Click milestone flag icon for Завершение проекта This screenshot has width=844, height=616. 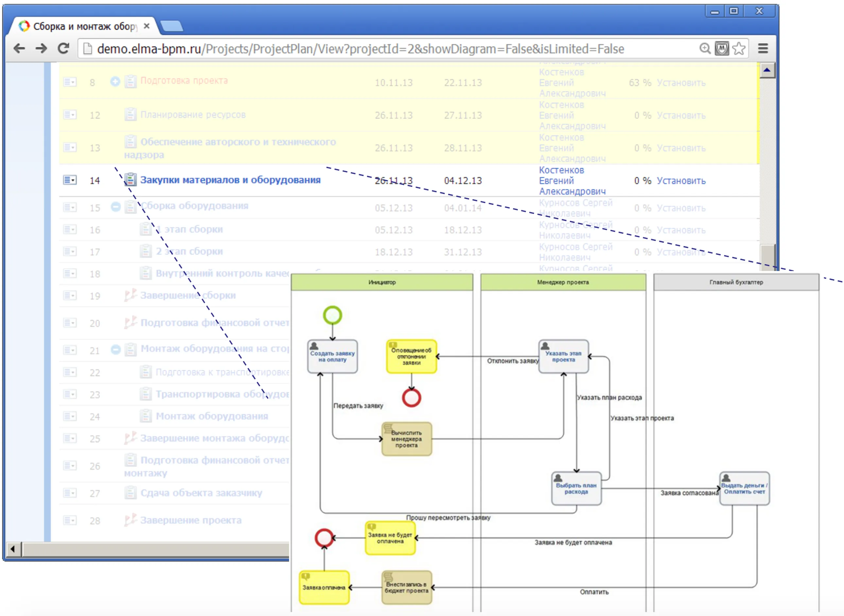point(130,520)
